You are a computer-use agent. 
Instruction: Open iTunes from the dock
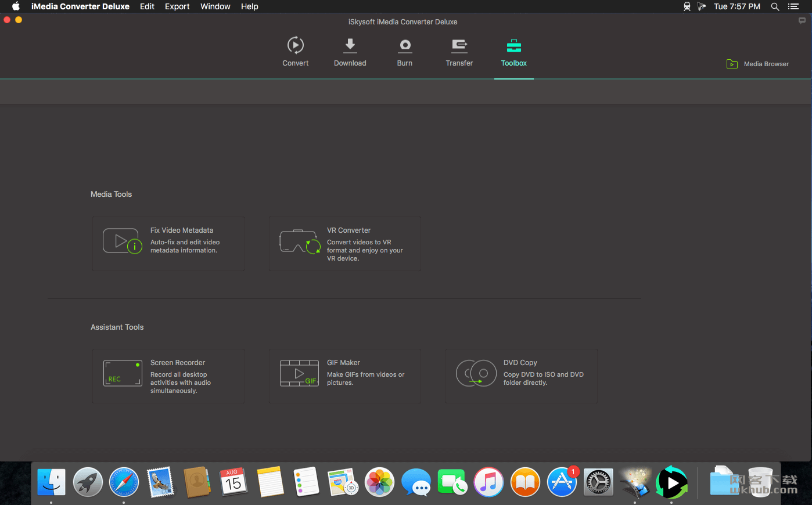[488, 482]
